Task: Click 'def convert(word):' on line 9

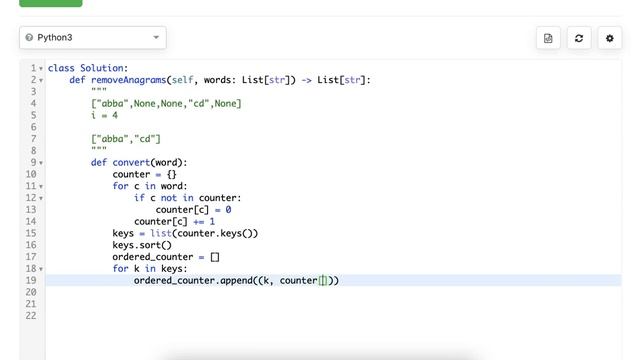Action: (139, 162)
